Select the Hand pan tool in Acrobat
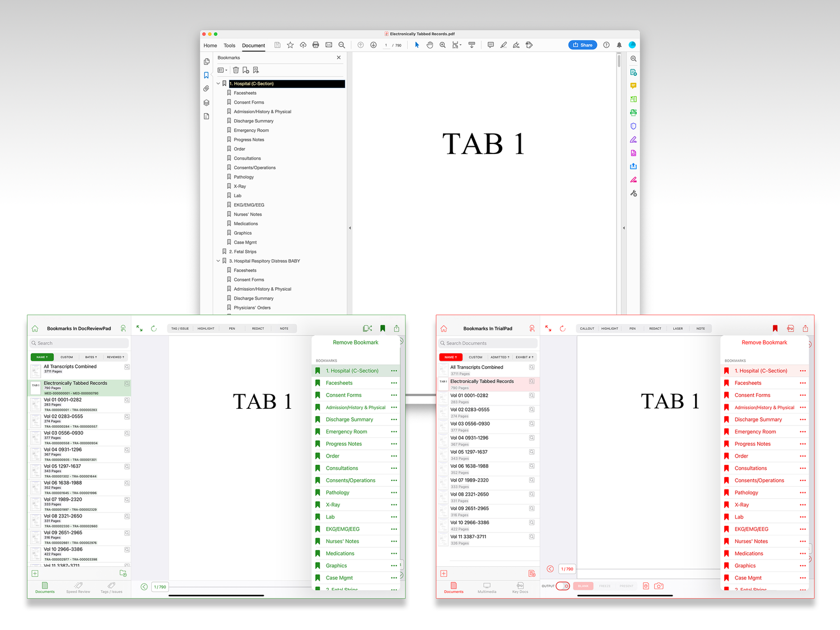This screenshot has height=630, width=840. [x=430, y=45]
